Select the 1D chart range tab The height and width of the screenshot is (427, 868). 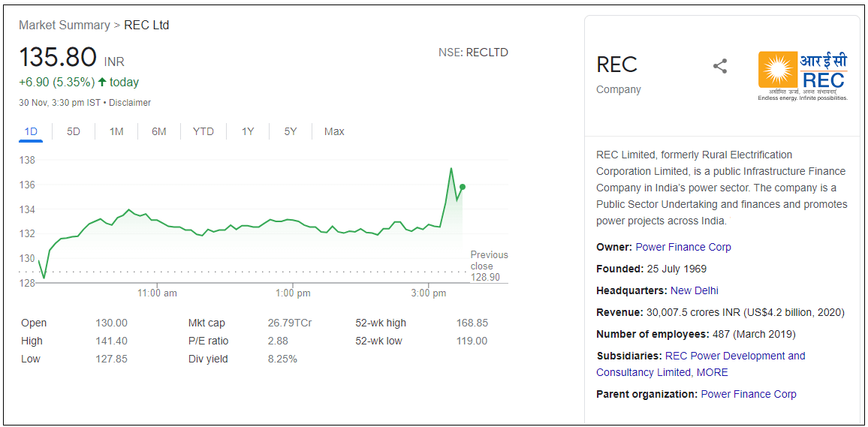tap(31, 131)
